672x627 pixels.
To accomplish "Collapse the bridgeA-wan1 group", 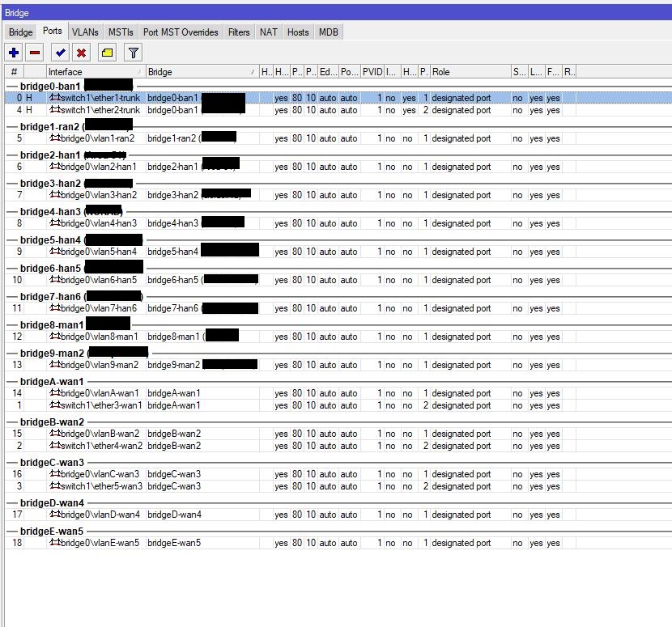I will pos(12,382).
